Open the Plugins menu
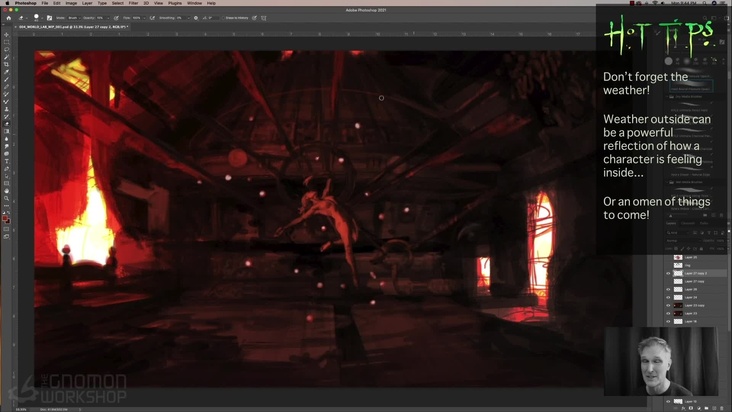Viewport: 732px width, 412px height. [176, 3]
